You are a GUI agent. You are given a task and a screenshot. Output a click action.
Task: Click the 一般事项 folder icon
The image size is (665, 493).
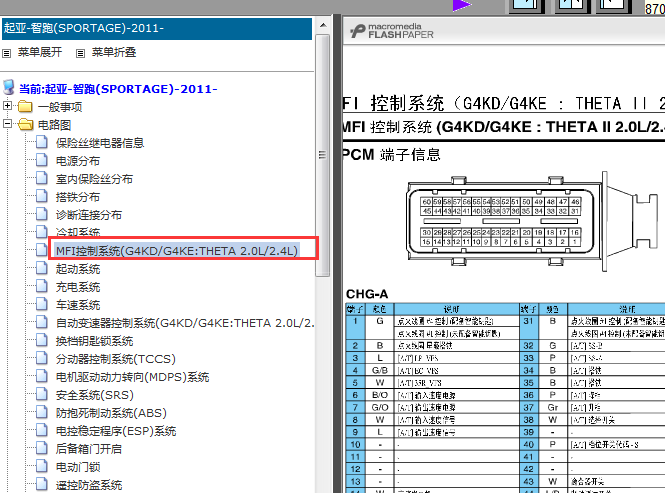pyautogui.click(x=25, y=106)
